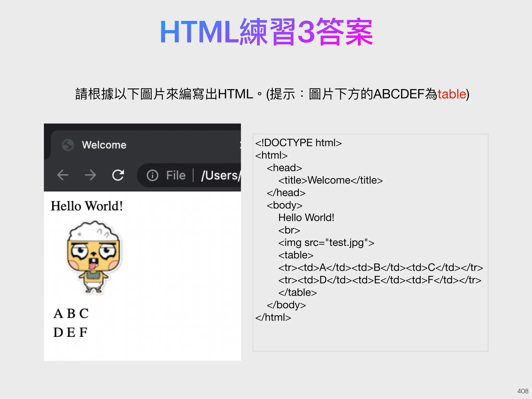The width and height of the screenshot is (532, 399).
Task: Click the /Users/ address bar path
Action: [221, 175]
